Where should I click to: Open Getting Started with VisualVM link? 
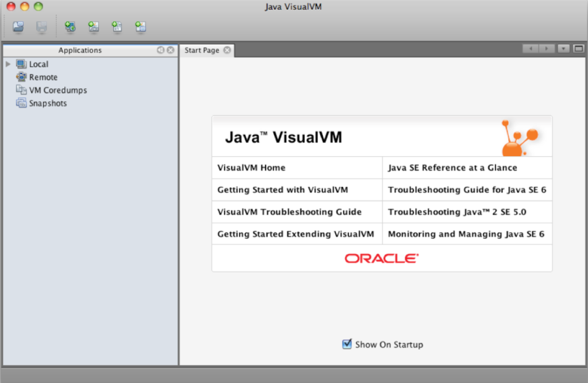coord(283,190)
